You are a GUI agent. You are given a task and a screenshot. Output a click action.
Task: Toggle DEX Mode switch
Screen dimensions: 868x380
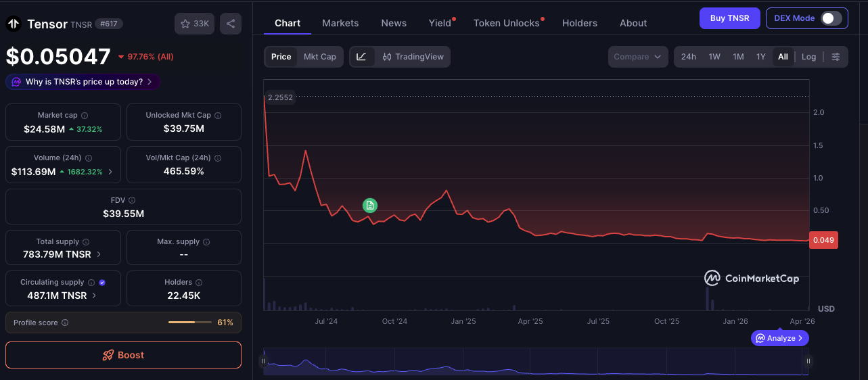tap(831, 18)
